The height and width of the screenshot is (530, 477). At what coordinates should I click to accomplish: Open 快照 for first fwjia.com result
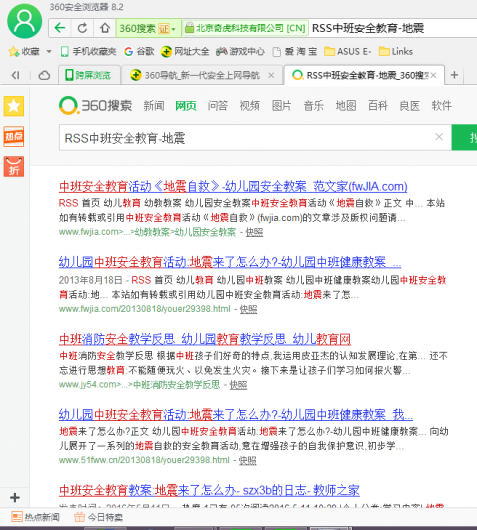(x=254, y=232)
